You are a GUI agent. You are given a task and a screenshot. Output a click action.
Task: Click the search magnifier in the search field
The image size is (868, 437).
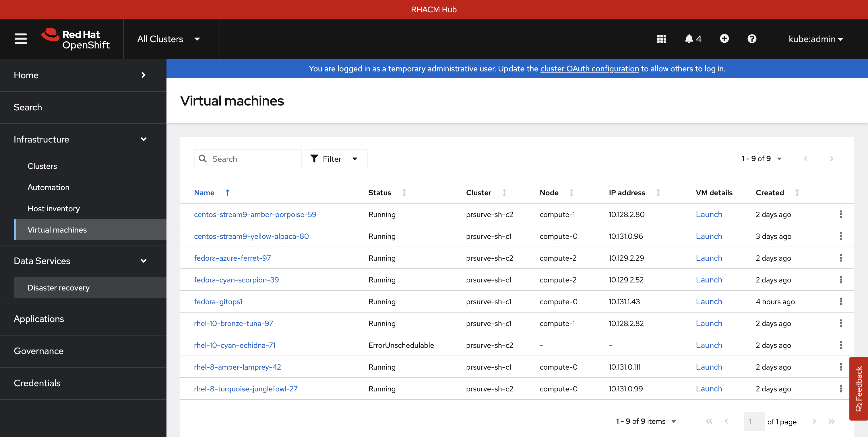pos(203,158)
